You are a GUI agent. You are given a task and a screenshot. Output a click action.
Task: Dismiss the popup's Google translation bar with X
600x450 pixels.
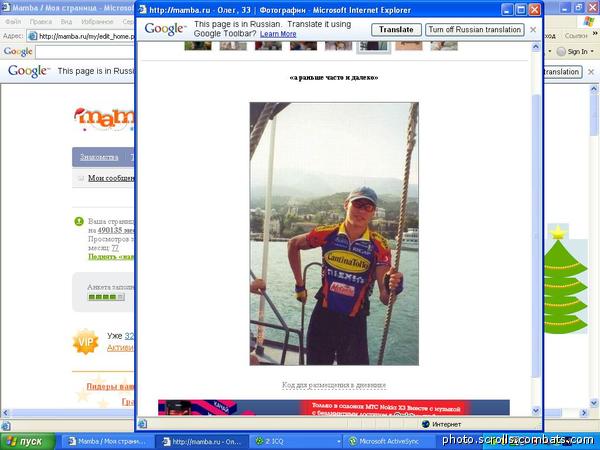(x=533, y=29)
